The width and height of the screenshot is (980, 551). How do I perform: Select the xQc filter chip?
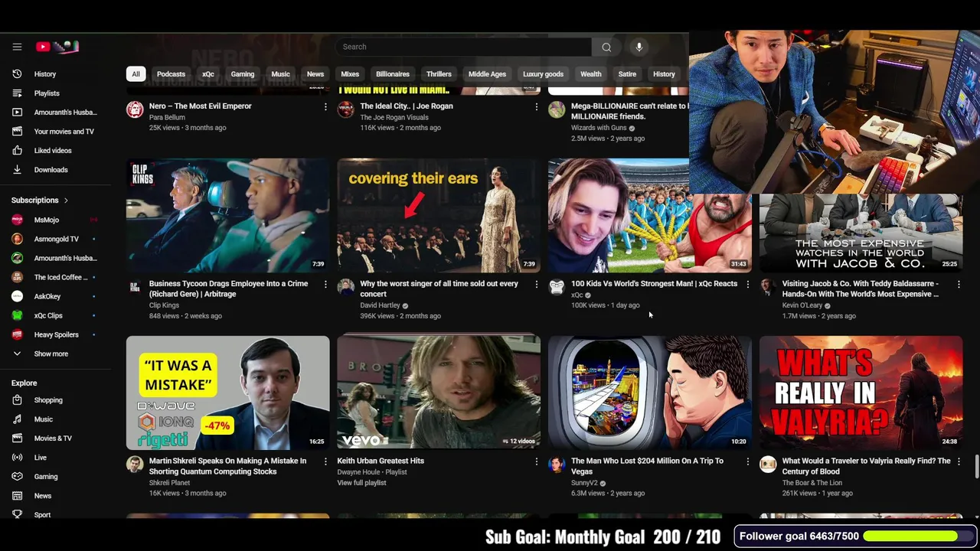[x=208, y=74]
